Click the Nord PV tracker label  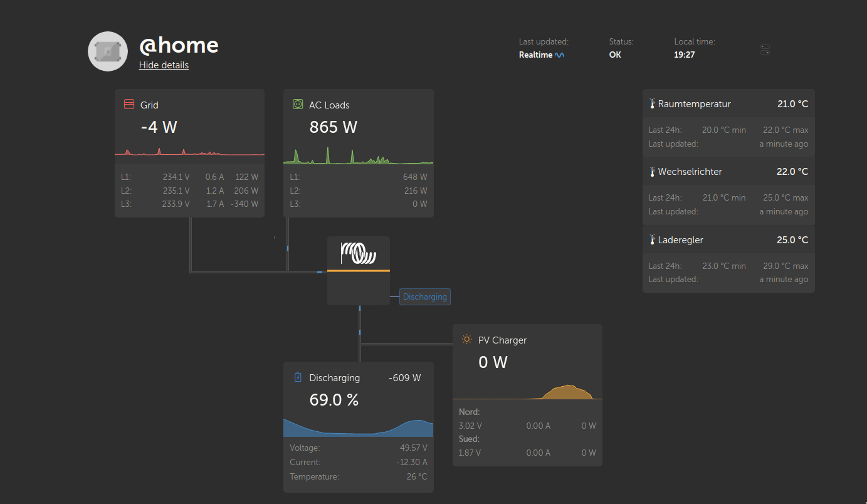469,412
